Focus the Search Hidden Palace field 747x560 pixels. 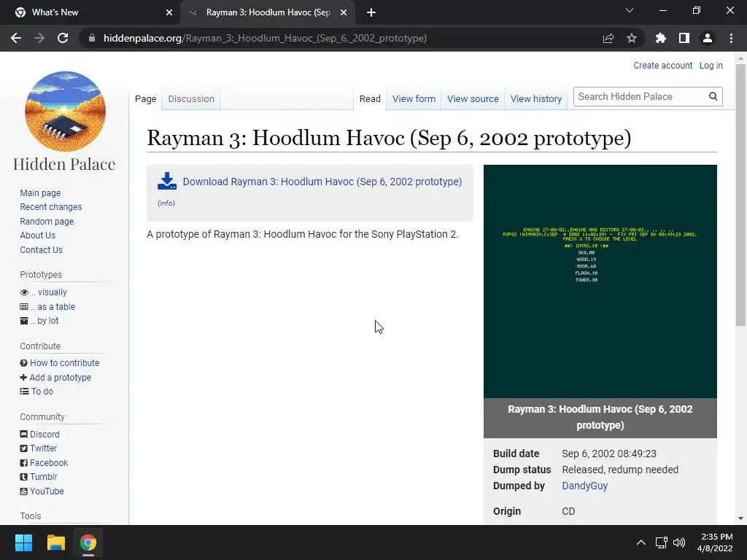[x=640, y=97]
